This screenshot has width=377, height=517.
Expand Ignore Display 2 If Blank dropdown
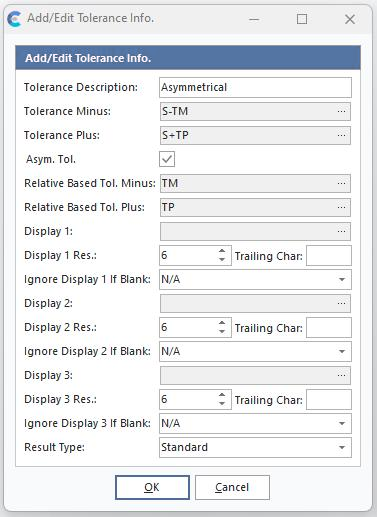pos(342,351)
